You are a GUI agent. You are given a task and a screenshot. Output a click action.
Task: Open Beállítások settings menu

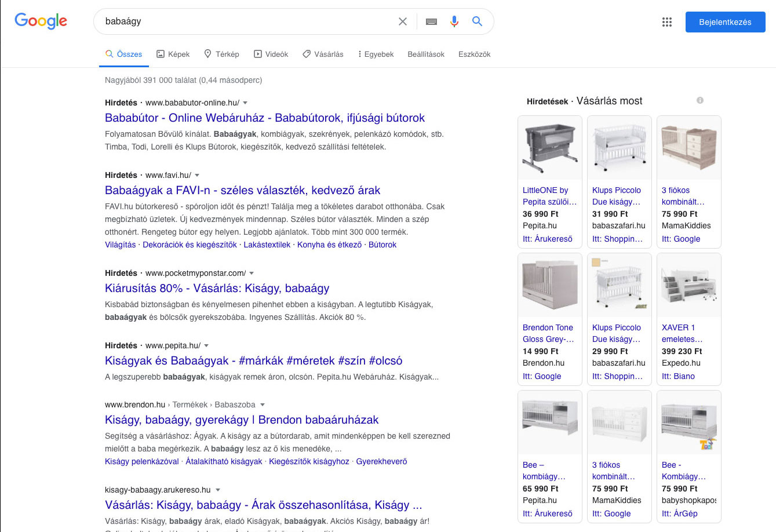coord(426,54)
